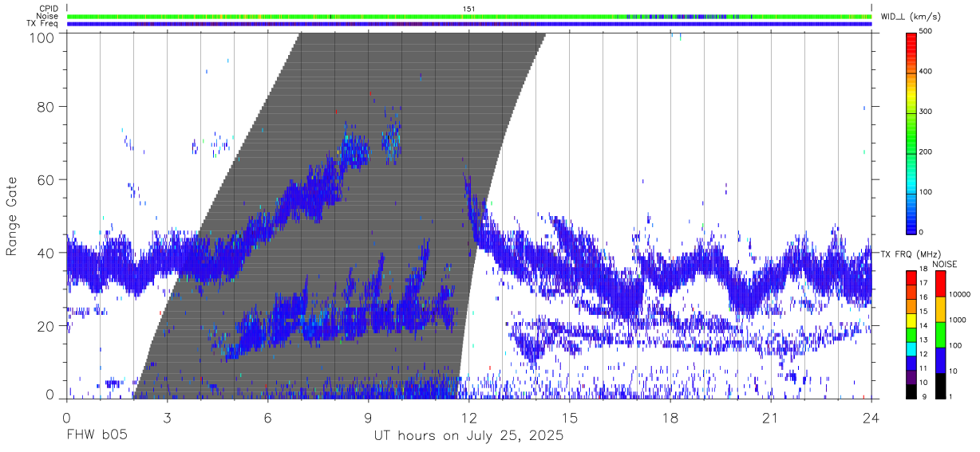The width and height of the screenshot is (980, 452).
Task: Click the 80 tick on the range gate axis
Action: click(45, 107)
